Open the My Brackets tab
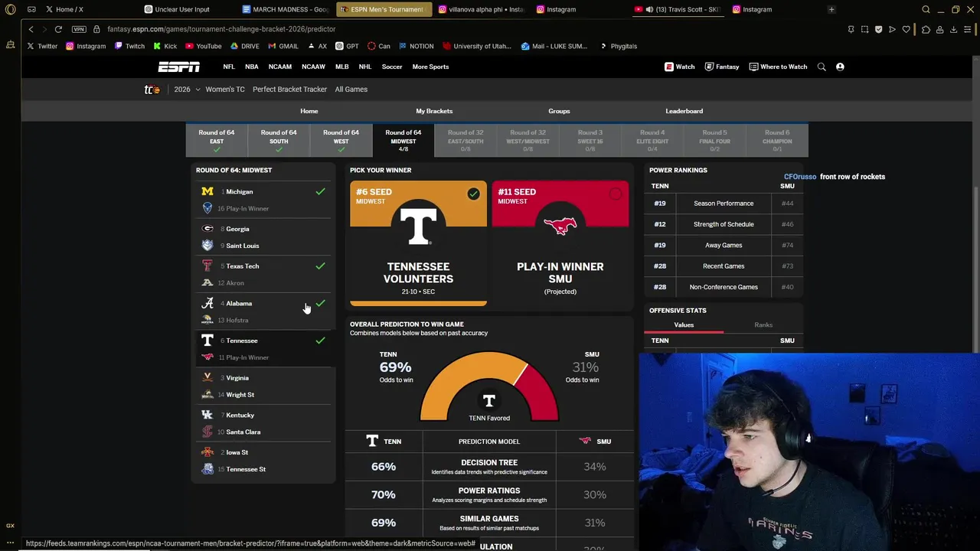The image size is (980, 551). (434, 111)
